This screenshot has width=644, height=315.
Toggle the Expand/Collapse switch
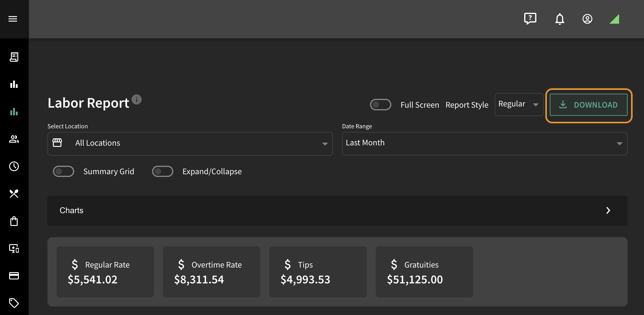(x=163, y=171)
